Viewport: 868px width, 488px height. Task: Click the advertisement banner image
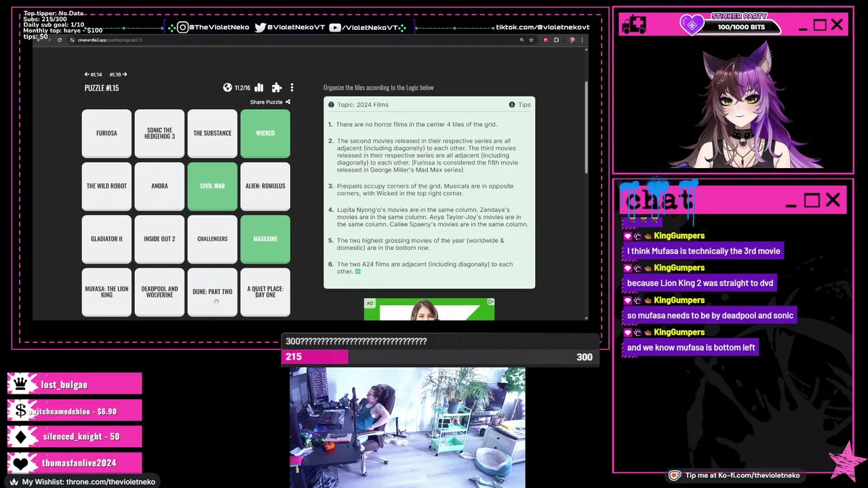point(429,309)
